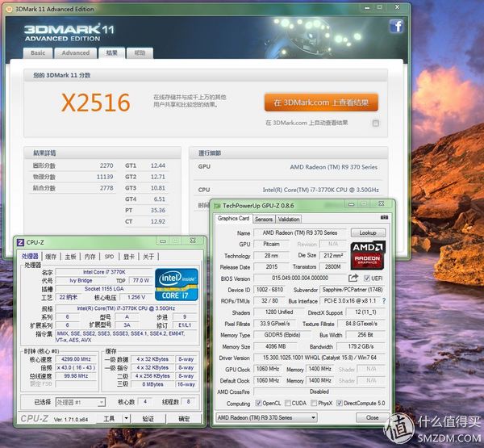Toggle the DirectCompute 5.0 checkbox
The width and height of the screenshot is (484, 448).
[340, 404]
